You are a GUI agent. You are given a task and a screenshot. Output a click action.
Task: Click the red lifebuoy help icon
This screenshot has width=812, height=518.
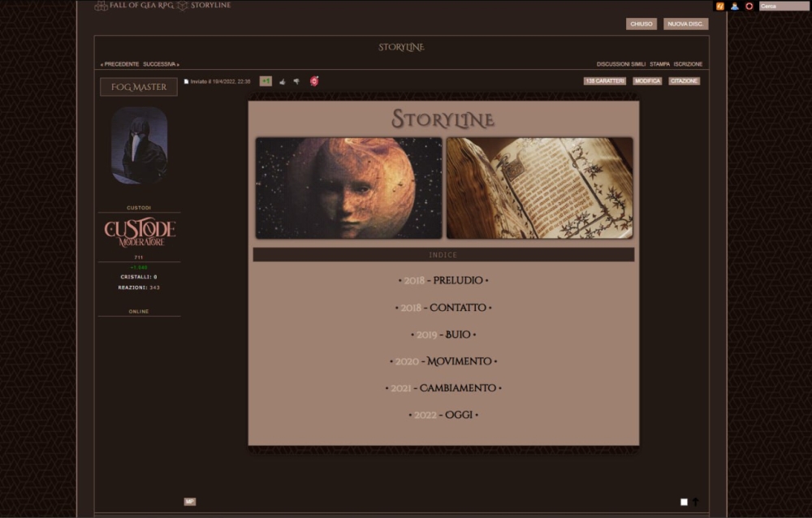click(749, 6)
